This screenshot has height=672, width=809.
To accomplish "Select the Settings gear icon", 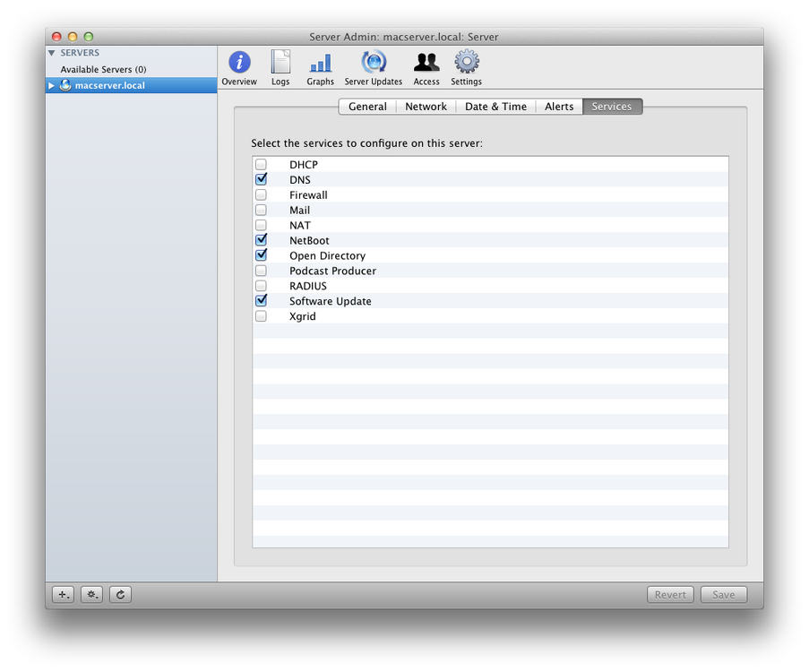I will tap(467, 62).
